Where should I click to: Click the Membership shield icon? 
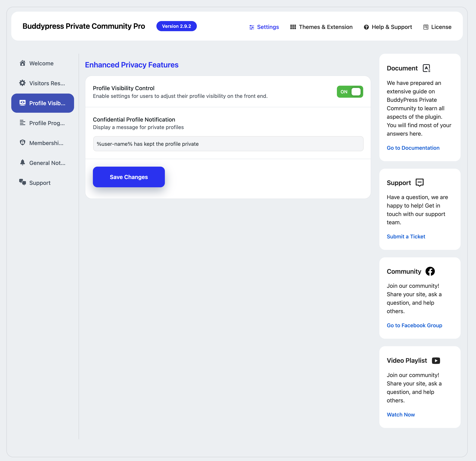[23, 143]
